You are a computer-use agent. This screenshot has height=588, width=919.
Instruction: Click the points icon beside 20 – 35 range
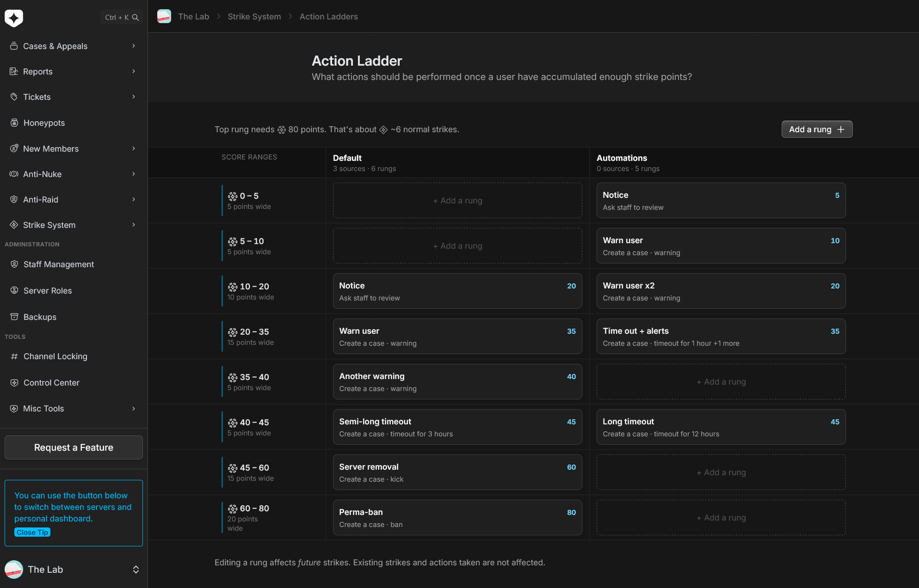point(233,332)
